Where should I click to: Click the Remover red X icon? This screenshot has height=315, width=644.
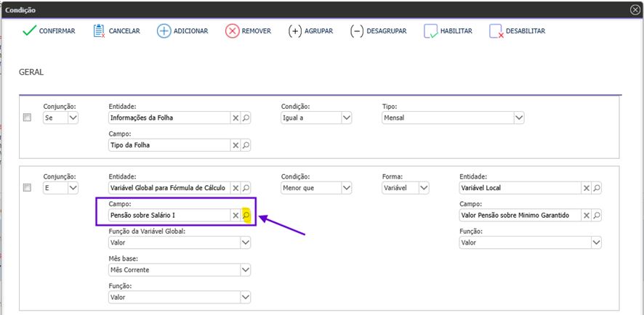coord(232,31)
